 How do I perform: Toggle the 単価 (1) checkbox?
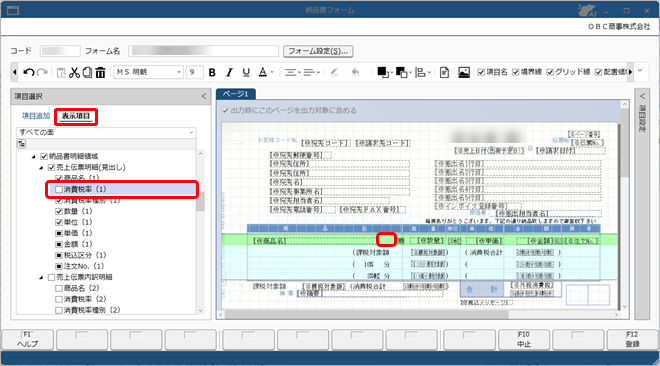[59, 233]
